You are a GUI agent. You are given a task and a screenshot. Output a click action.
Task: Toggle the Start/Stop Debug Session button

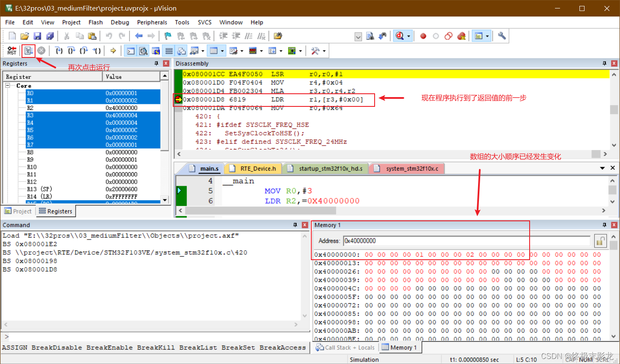[400, 36]
